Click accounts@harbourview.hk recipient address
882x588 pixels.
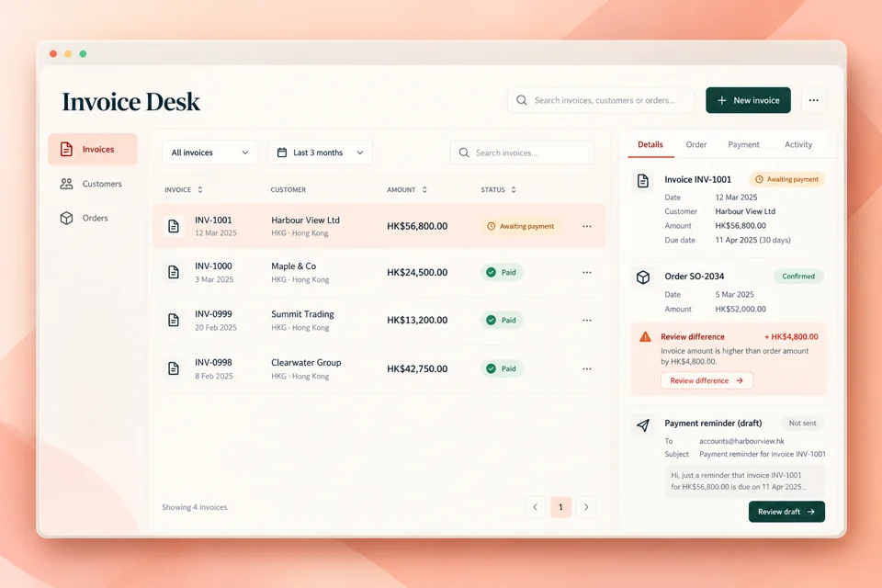(741, 441)
